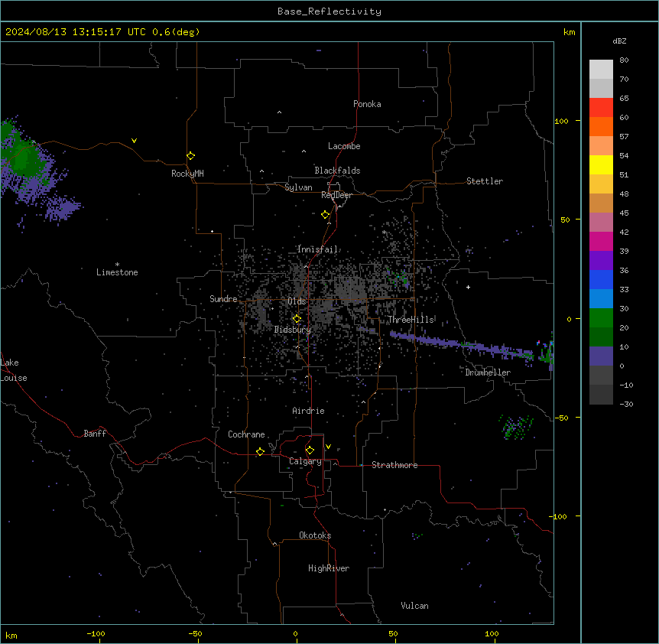Choose the royal blue swatch in dBZ legend
This screenshot has width=659, height=644.
pos(601,279)
